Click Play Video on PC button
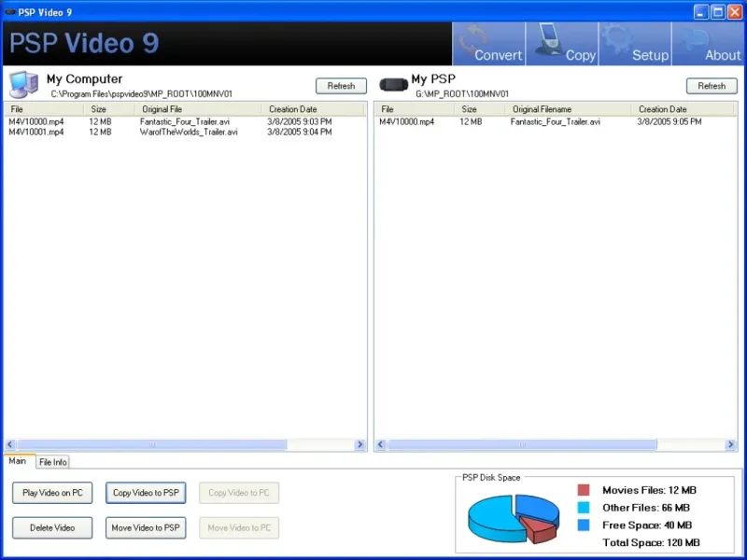The width and height of the screenshot is (747, 560). click(52, 493)
